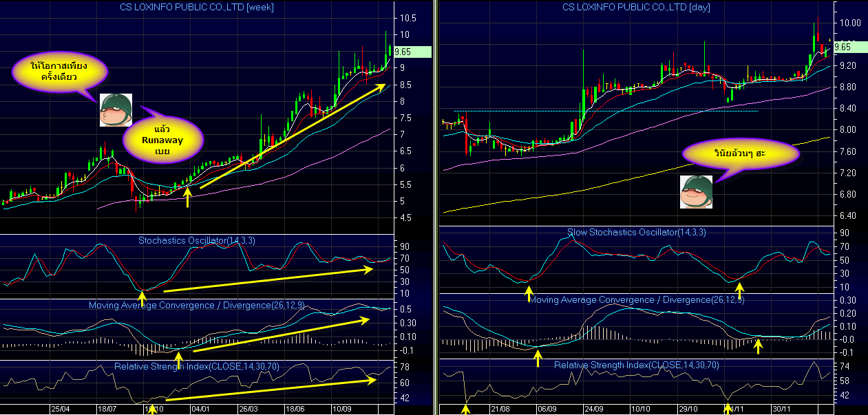Click the 6.80 price level on daily axis
This screenshot has height=415, width=868.
coord(849,195)
